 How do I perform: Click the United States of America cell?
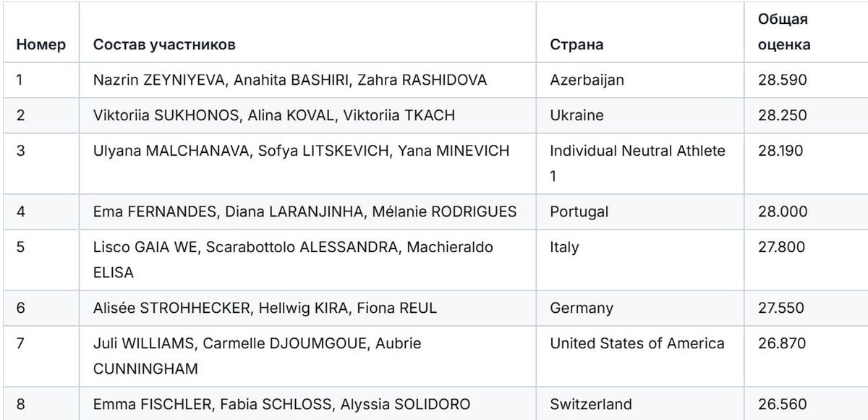pos(637,344)
